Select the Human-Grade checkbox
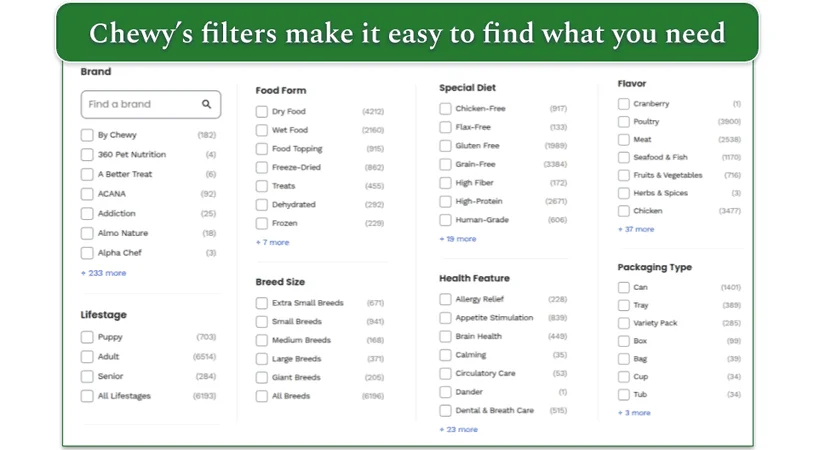The width and height of the screenshot is (814, 450). 445,220
